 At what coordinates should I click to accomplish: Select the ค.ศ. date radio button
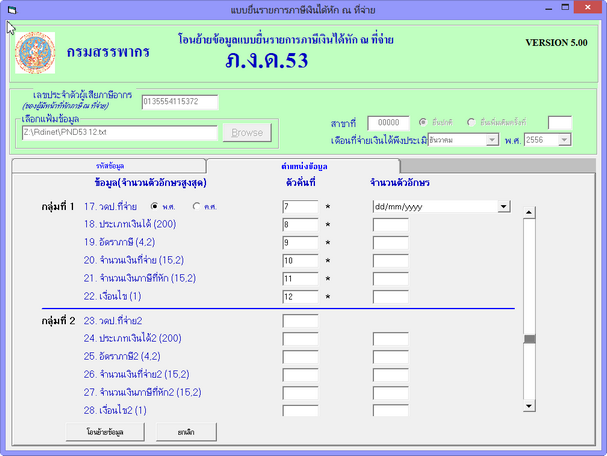[196, 206]
